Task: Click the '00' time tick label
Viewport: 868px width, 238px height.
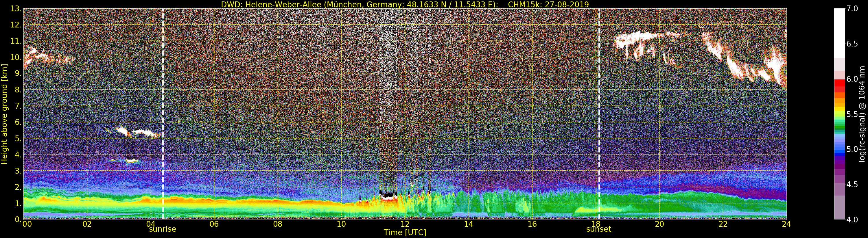Action: pyautogui.click(x=27, y=224)
